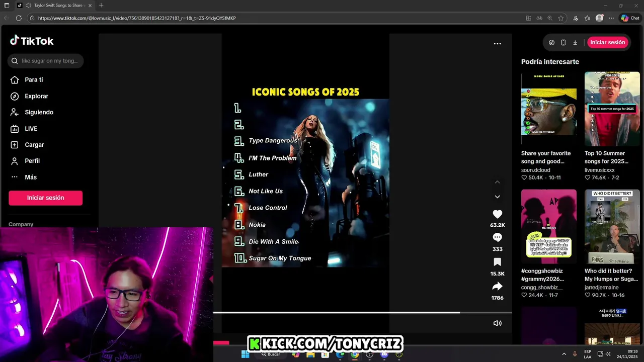Open the 'Who did it better?' video thumbnail

coord(612,226)
